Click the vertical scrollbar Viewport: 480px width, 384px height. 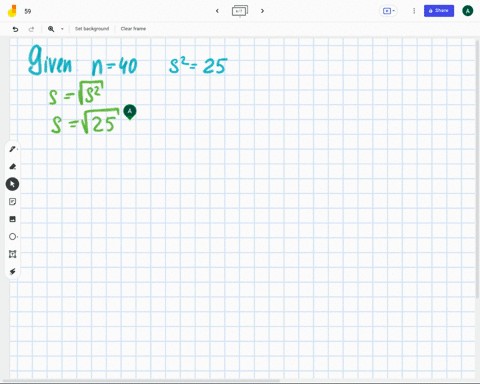pyautogui.click(x=478, y=168)
